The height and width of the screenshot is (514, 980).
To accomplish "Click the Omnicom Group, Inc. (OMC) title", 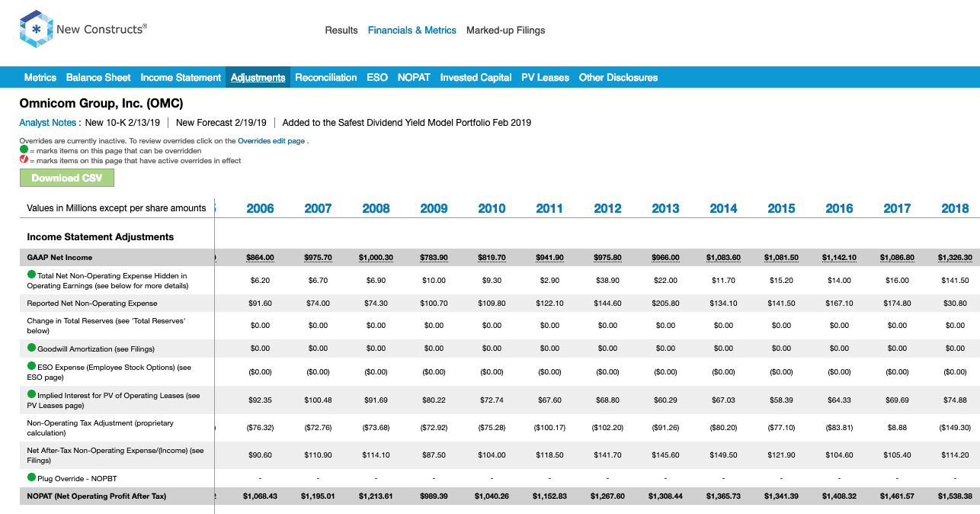I will coord(101,103).
